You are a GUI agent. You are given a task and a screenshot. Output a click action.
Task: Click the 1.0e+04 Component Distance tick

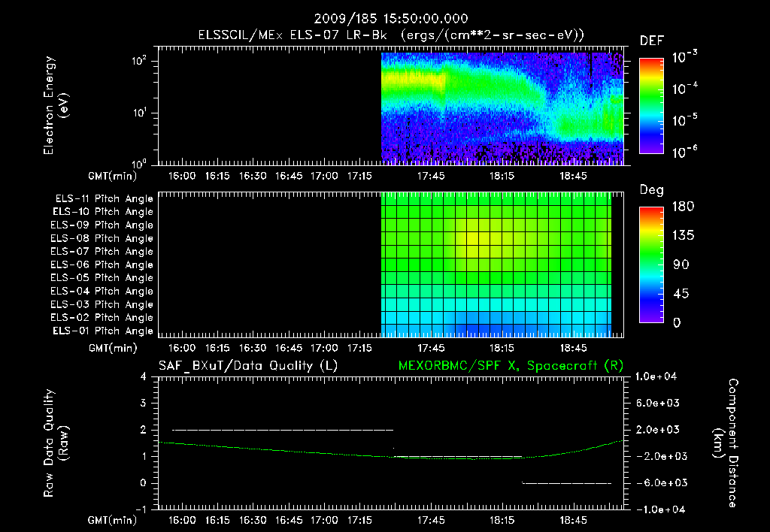656,376
